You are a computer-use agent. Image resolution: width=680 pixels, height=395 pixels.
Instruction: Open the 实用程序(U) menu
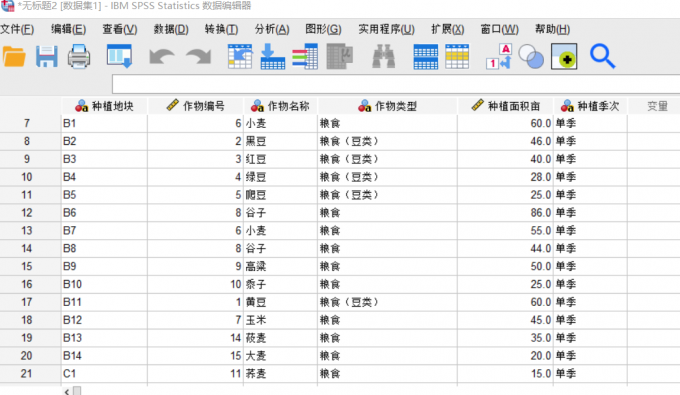click(386, 29)
